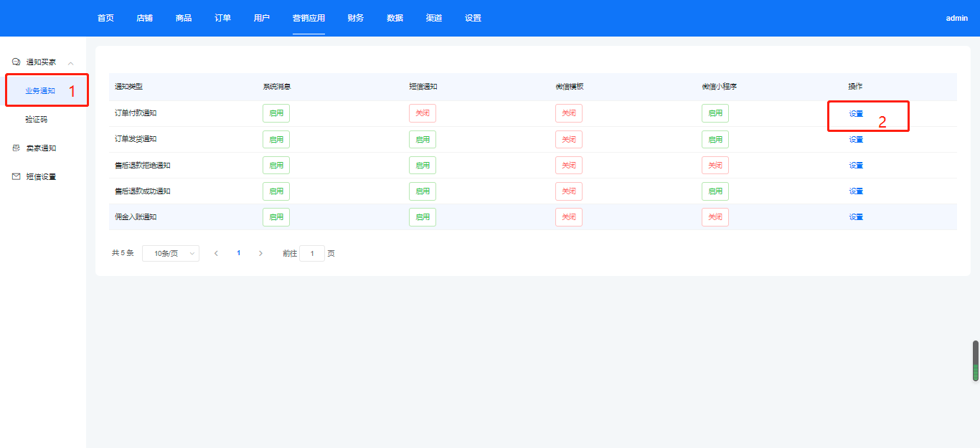980x448 pixels.
Task: Collapse the 通知买家 menu chevron
Action: click(x=70, y=63)
